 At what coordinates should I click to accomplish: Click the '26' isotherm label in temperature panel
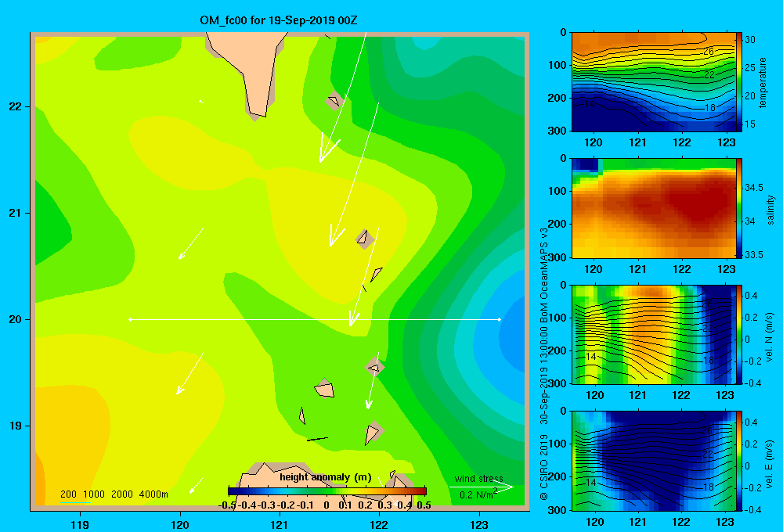pyautogui.click(x=709, y=52)
